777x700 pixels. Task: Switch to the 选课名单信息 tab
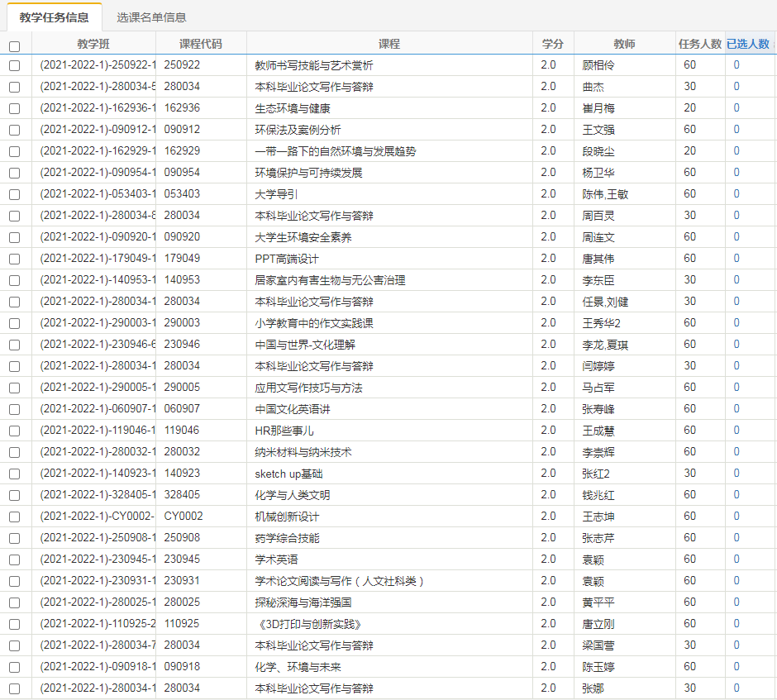pyautogui.click(x=151, y=17)
